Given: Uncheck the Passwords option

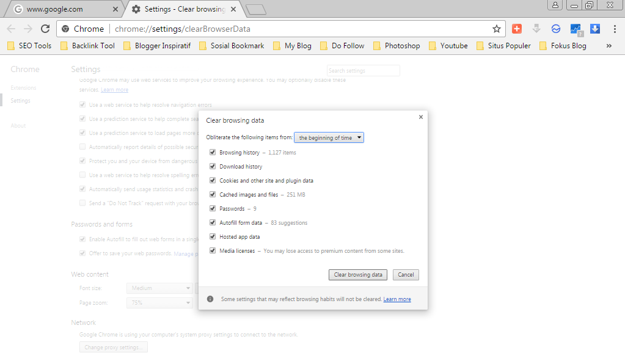Looking at the screenshot, I should pyautogui.click(x=213, y=208).
